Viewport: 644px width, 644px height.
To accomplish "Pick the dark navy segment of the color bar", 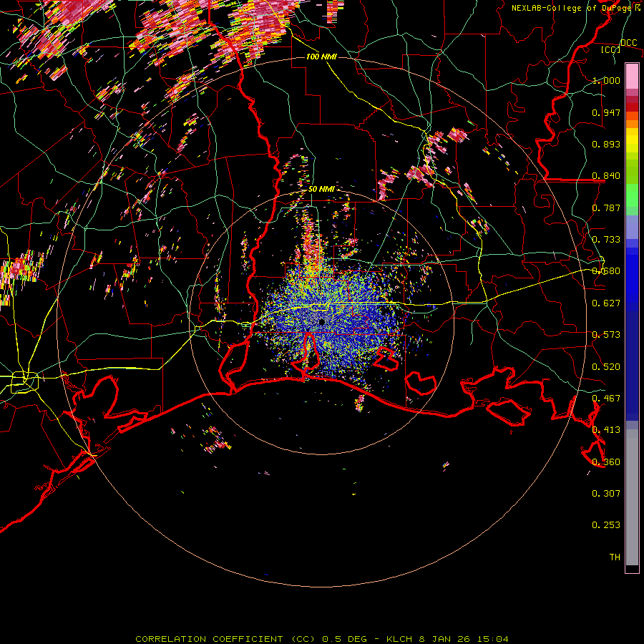I will 632,366.
